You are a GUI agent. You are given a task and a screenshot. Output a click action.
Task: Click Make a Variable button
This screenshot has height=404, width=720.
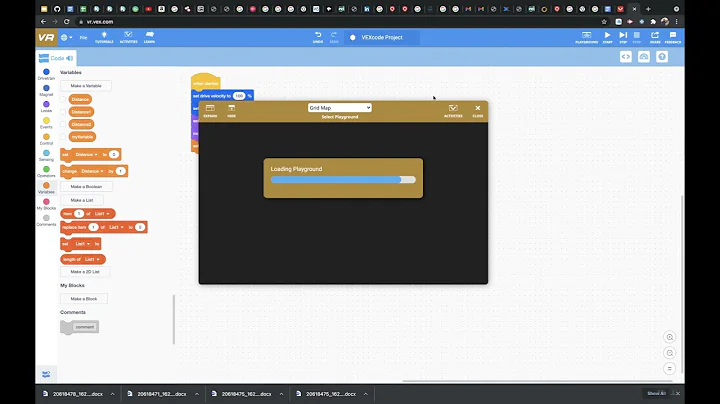86,86
